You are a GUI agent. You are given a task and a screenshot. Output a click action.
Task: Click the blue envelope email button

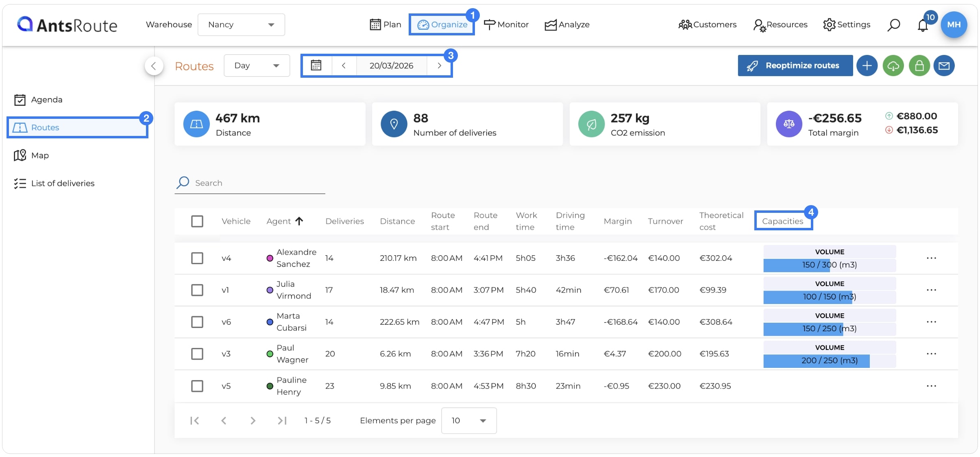pos(944,66)
